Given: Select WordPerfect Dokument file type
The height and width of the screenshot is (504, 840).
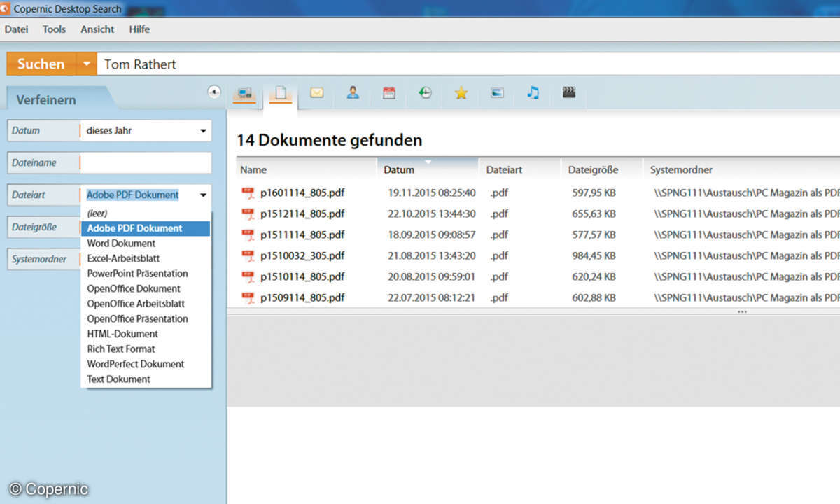Looking at the screenshot, I should point(146,364).
